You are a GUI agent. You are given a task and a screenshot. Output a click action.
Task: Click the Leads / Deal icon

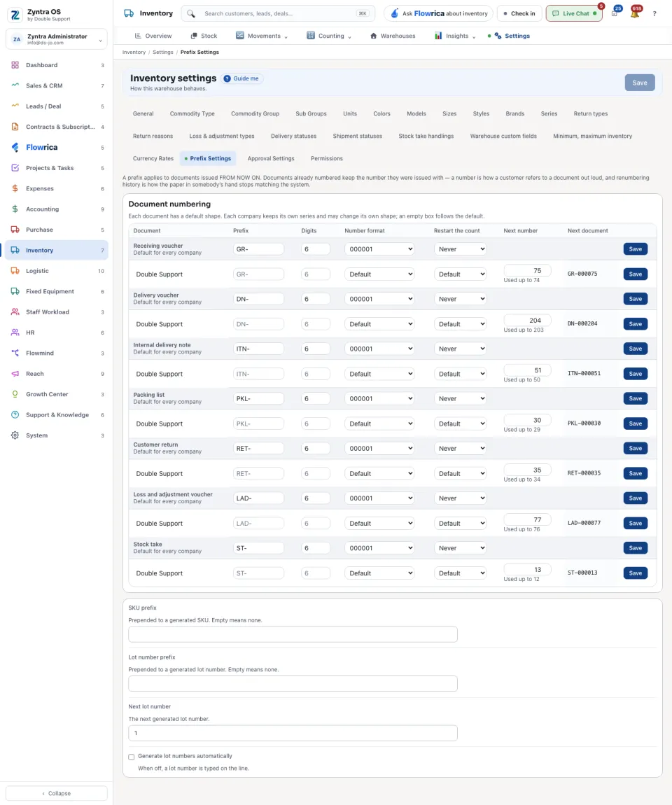click(x=15, y=106)
